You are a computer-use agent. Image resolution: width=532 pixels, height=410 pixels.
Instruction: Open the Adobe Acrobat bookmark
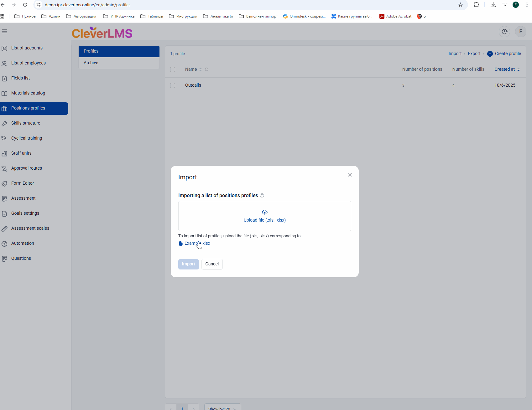395,16
